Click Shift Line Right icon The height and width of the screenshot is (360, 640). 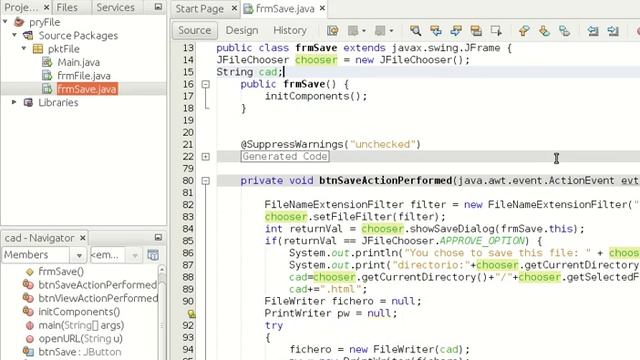pyautogui.click(x=613, y=31)
